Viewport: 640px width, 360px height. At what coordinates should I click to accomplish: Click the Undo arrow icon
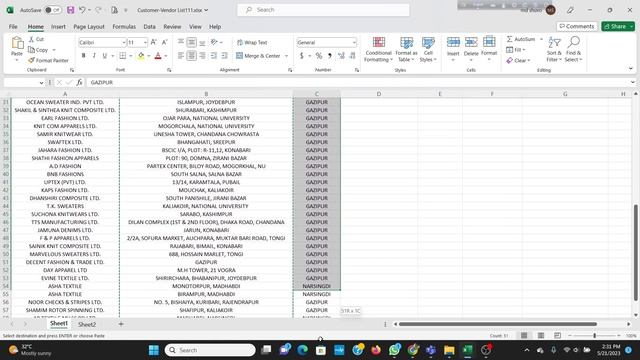(x=82, y=10)
